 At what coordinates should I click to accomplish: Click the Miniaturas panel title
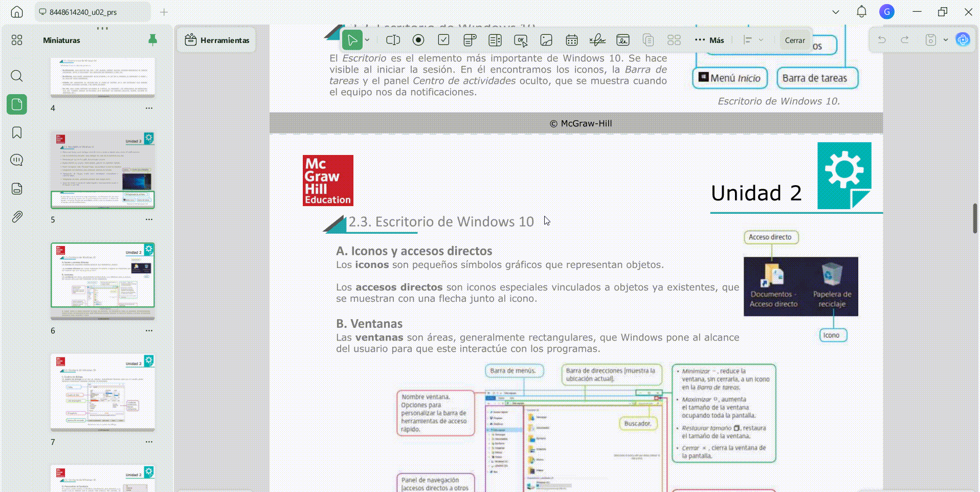pos(61,40)
